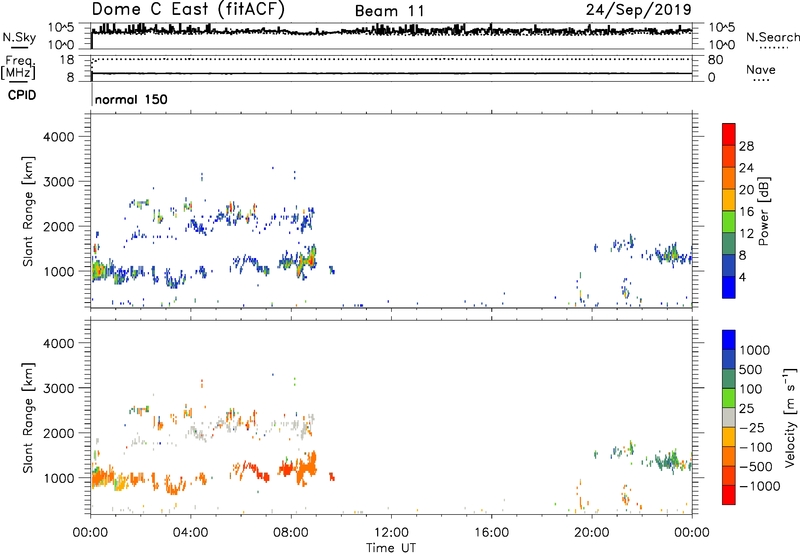
Task: Click the 'Slant Range [km]' label of the velocity panel
Action: tap(28, 418)
